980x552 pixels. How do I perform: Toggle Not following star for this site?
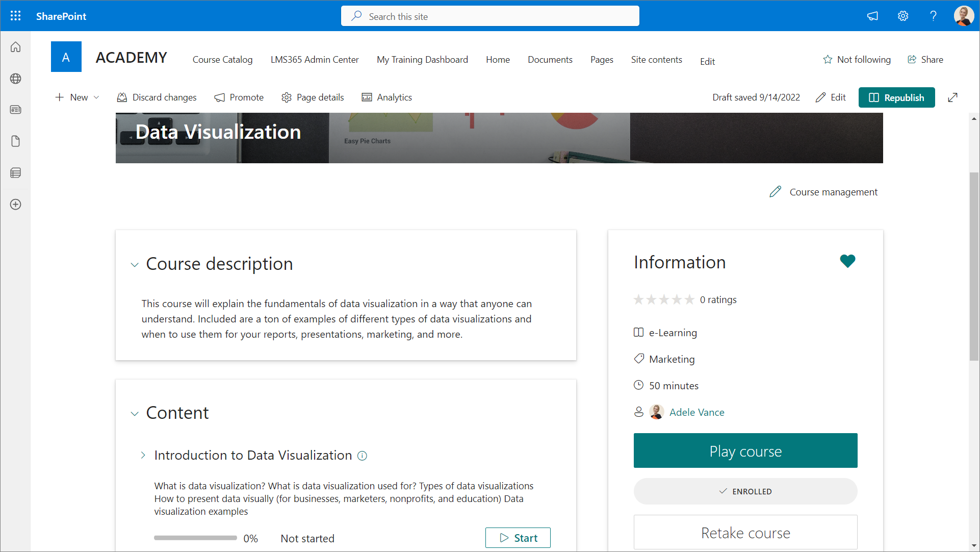pos(857,60)
